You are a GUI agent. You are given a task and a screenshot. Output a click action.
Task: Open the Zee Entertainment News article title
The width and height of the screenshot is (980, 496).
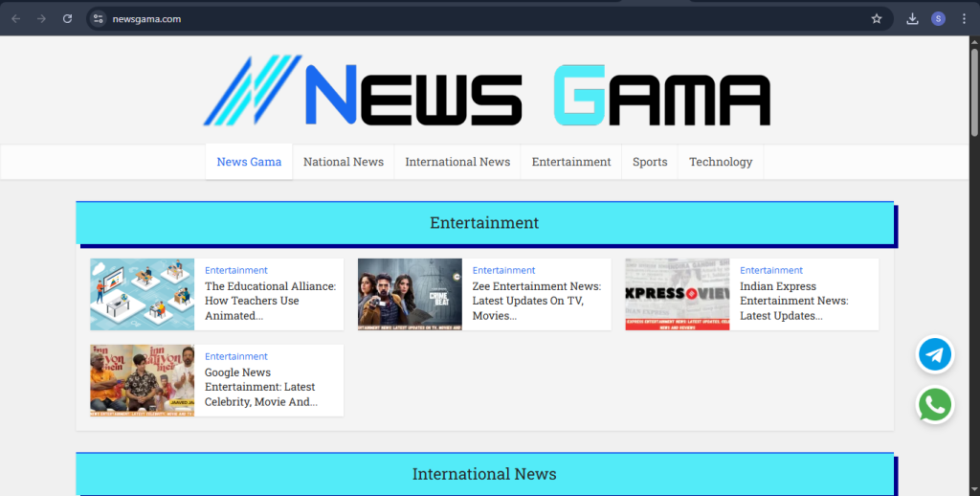(537, 301)
